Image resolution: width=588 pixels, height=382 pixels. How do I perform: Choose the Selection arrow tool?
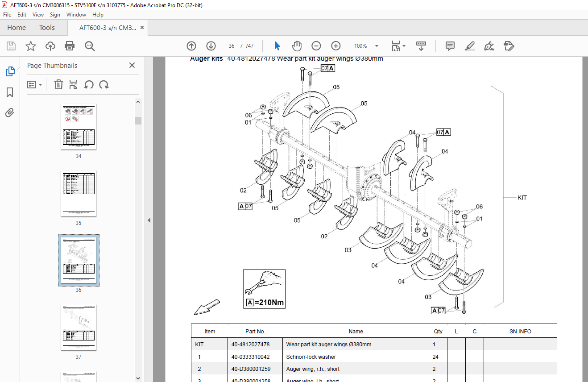[x=277, y=46]
